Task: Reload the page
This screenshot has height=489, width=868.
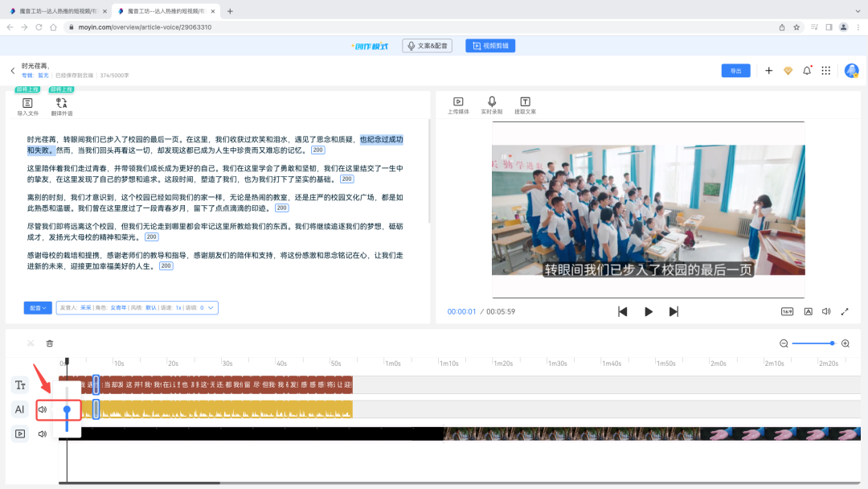Action: 39,27
